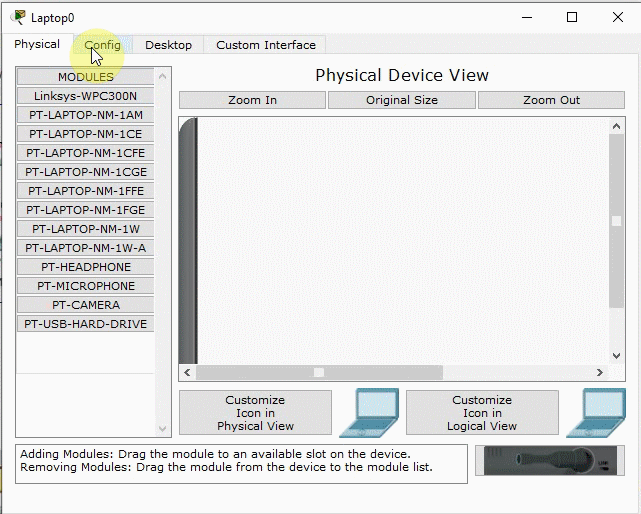Select PT-LAPTOP-NM-1W module
Screen dimensions: 641x514
85,229
